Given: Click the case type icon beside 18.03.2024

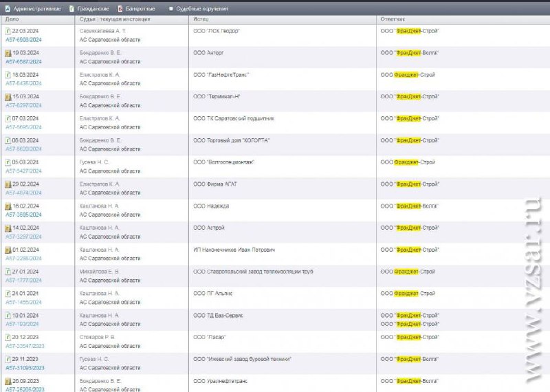Looking at the screenshot, I should (8, 75).
